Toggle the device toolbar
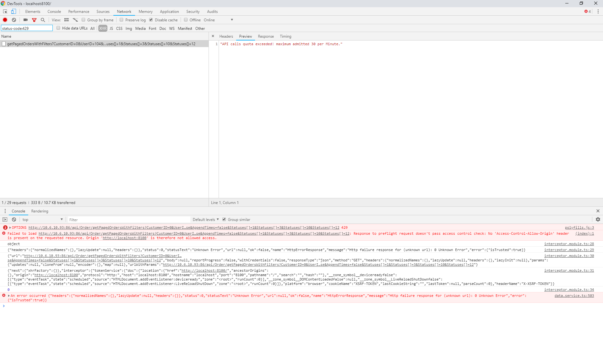 (x=13, y=11)
